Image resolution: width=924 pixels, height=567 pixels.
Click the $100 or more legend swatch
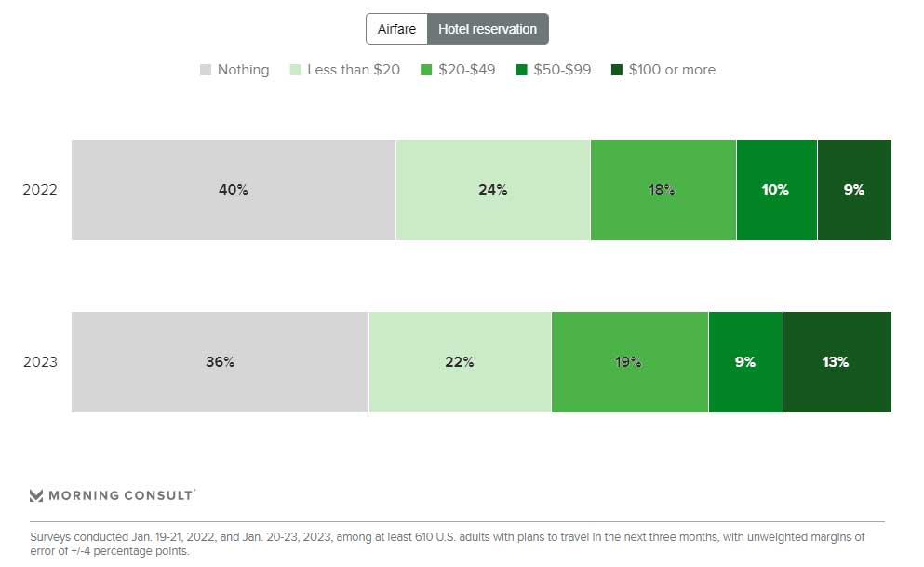(x=617, y=70)
